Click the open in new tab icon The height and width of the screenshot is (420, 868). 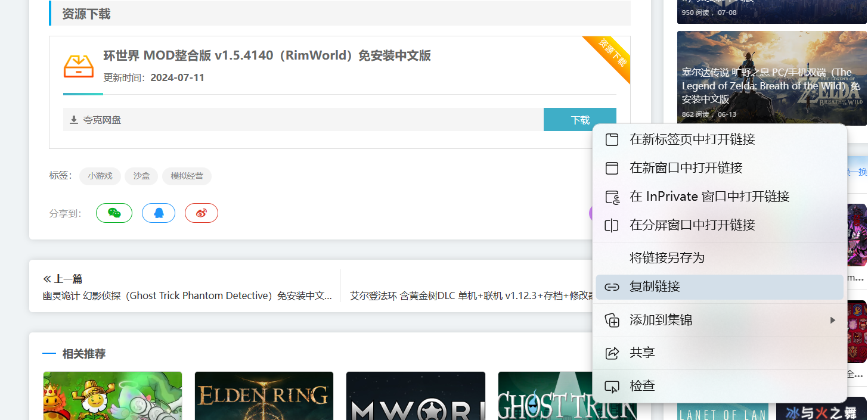(612, 139)
